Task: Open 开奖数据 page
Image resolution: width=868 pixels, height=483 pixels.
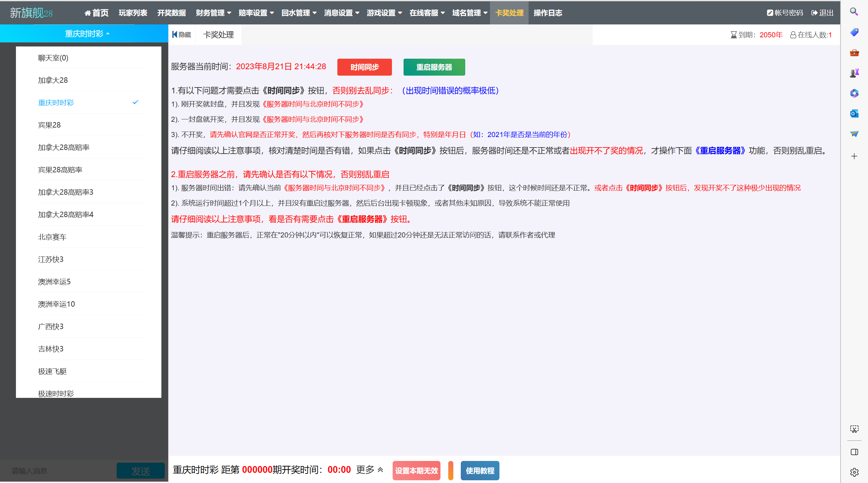Action: tap(172, 13)
